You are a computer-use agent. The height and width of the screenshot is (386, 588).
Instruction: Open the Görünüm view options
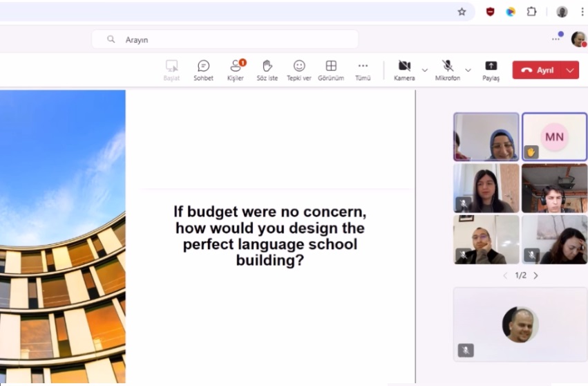tap(331, 71)
